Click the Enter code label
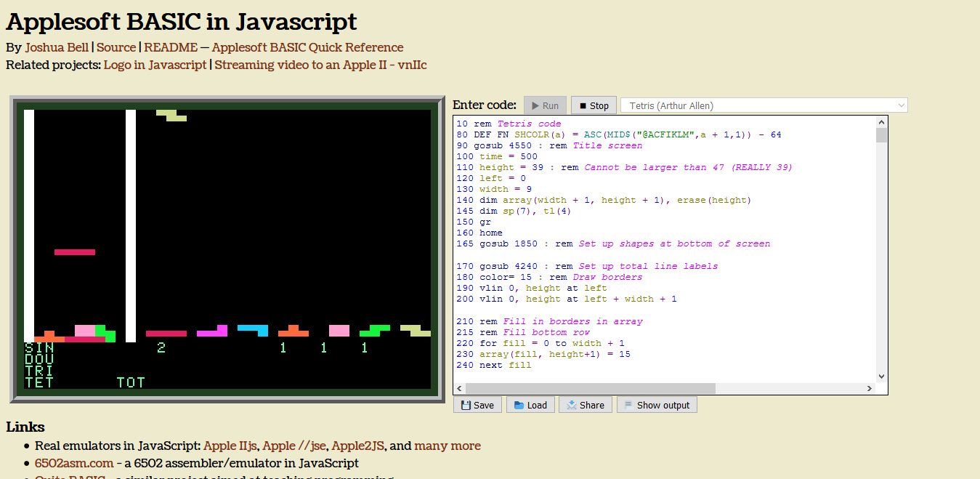The width and height of the screenshot is (980, 479). [x=485, y=105]
